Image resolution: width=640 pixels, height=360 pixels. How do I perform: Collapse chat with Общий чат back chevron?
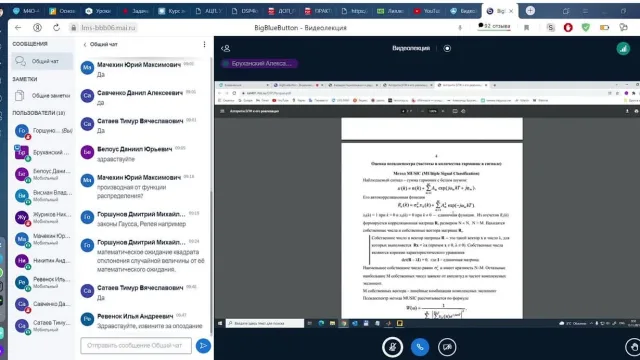pos(100,44)
